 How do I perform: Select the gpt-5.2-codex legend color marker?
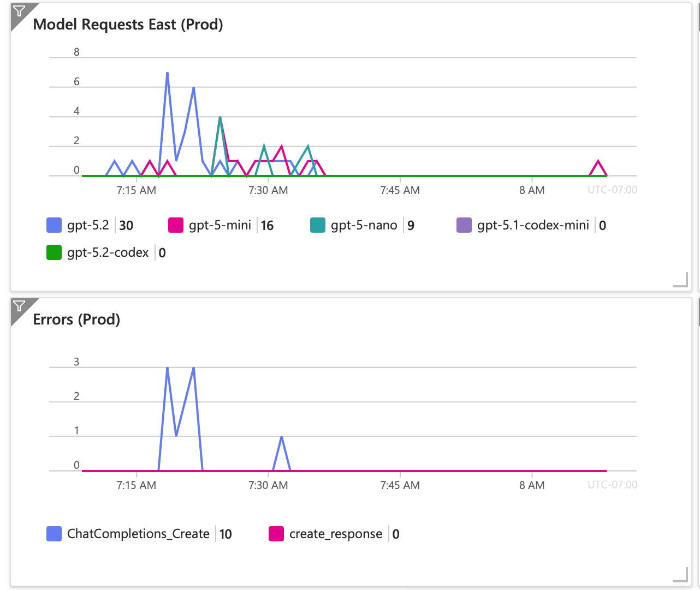[53, 252]
